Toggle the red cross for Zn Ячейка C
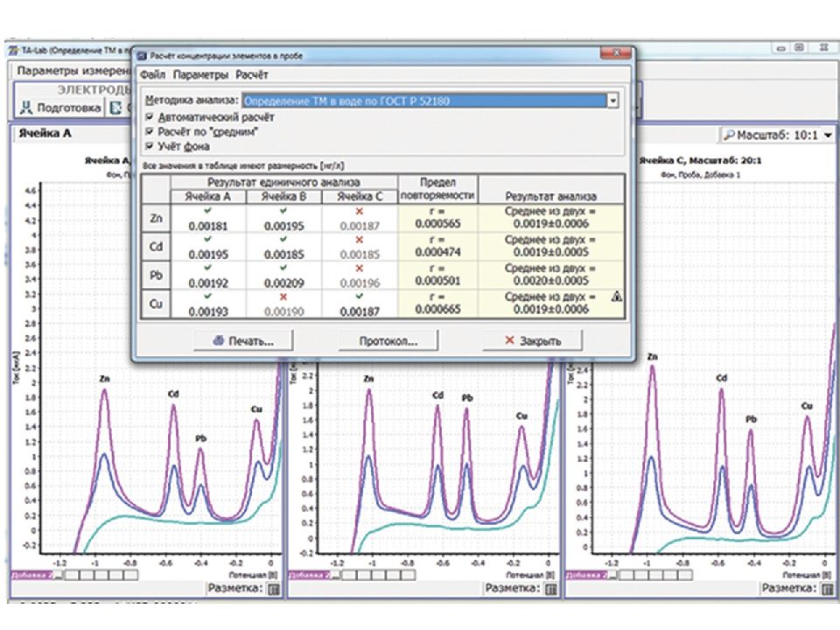Image resolution: width=840 pixels, height=630 pixels. click(x=360, y=212)
